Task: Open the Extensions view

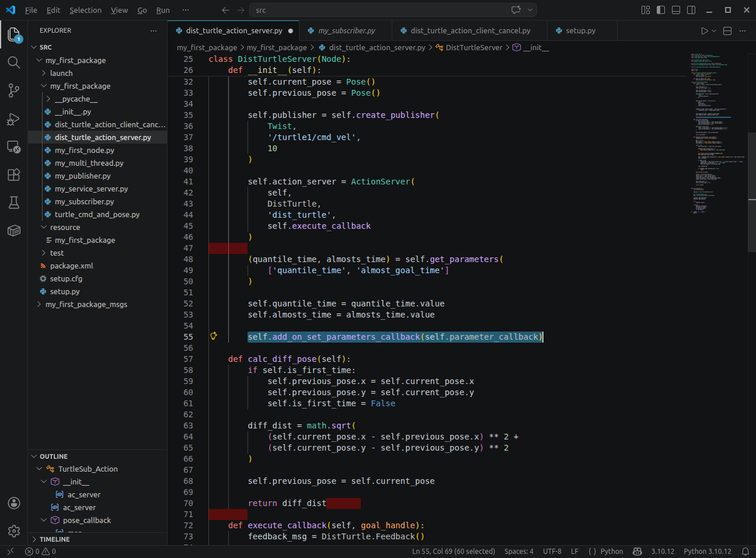Action: [14, 175]
